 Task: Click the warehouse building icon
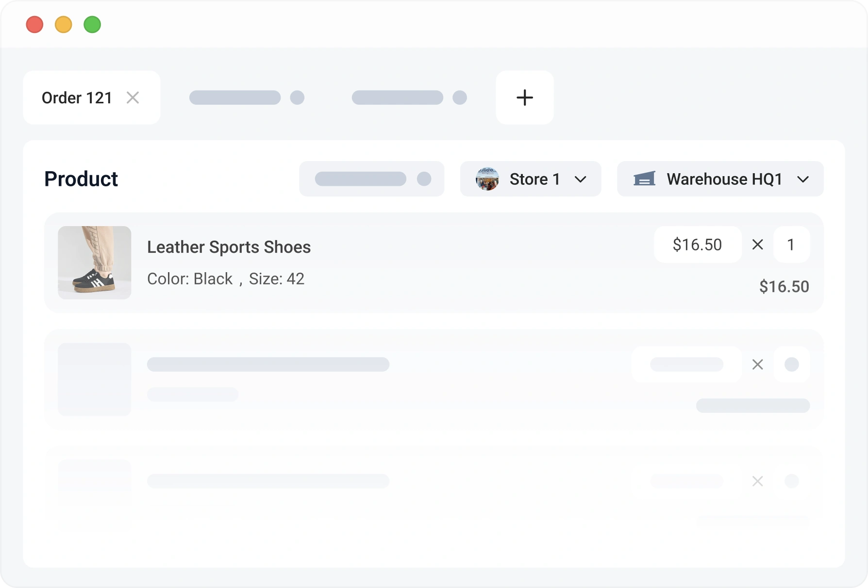pyautogui.click(x=644, y=179)
